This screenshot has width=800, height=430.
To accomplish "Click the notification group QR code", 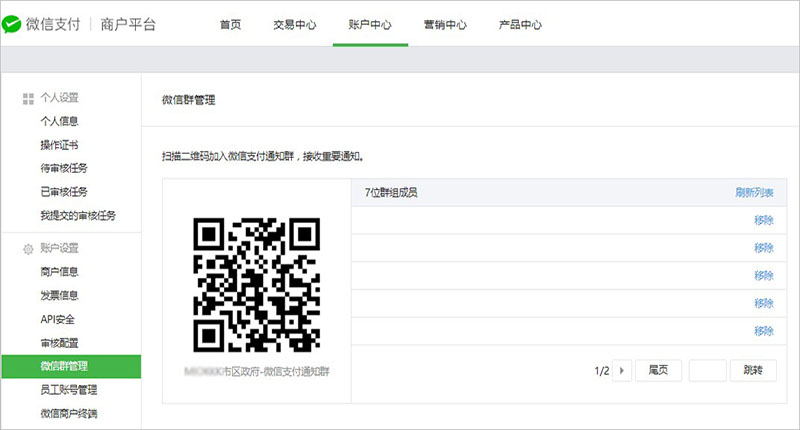I will [257, 285].
